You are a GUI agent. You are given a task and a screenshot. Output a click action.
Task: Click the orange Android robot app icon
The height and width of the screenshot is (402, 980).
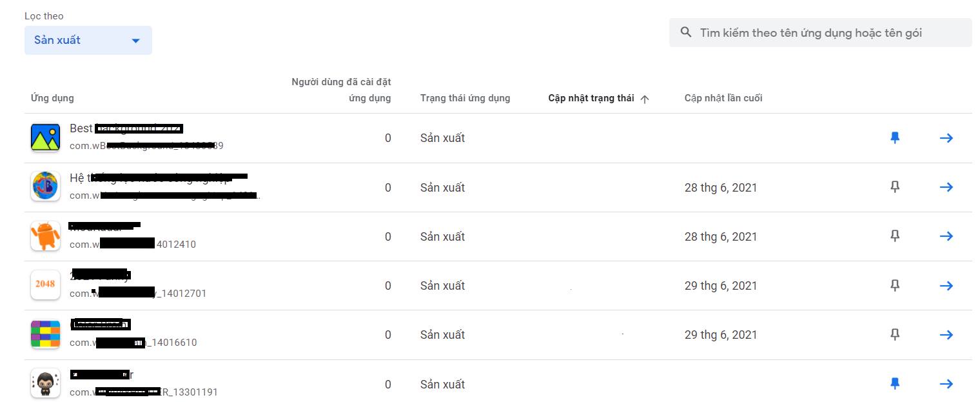coord(45,236)
